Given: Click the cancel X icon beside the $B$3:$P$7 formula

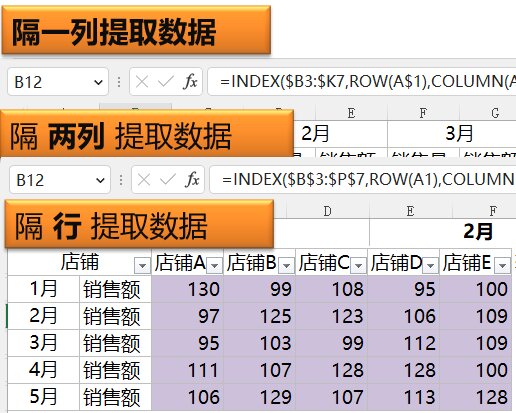Looking at the screenshot, I should pyautogui.click(x=144, y=180).
